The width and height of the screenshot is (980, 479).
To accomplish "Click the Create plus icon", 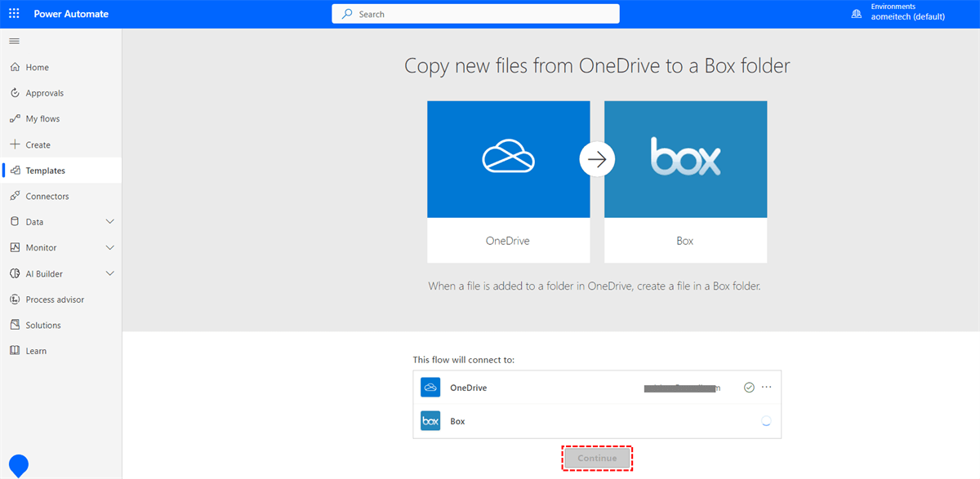I will tap(15, 144).
